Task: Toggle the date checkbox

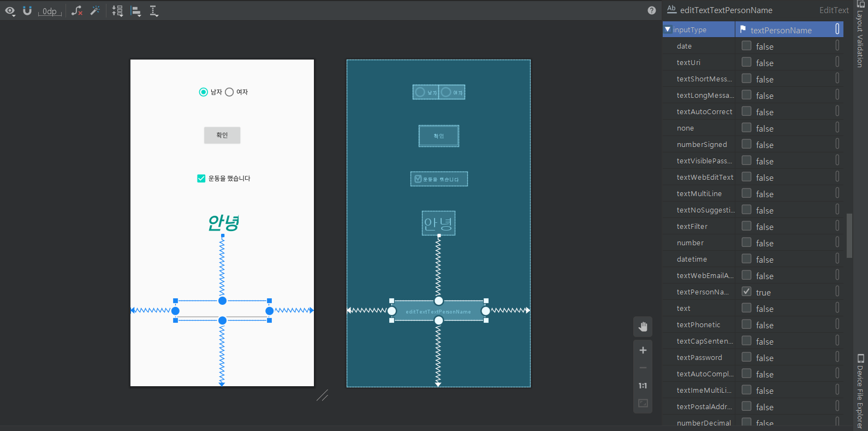Action: 746,46
